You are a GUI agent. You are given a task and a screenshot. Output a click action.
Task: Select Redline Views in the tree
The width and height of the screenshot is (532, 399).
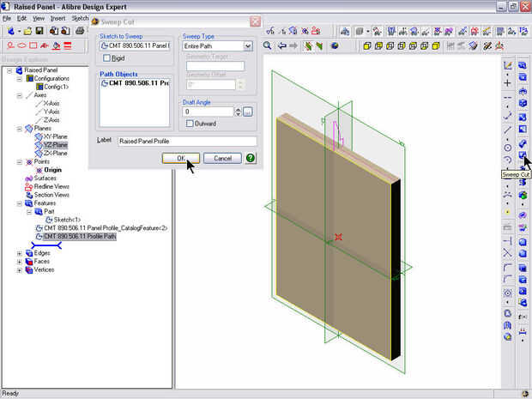pyautogui.click(x=51, y=186)
